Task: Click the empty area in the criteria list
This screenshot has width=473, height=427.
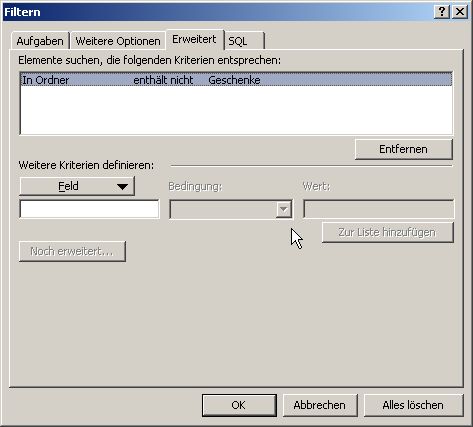Action: 236,110
